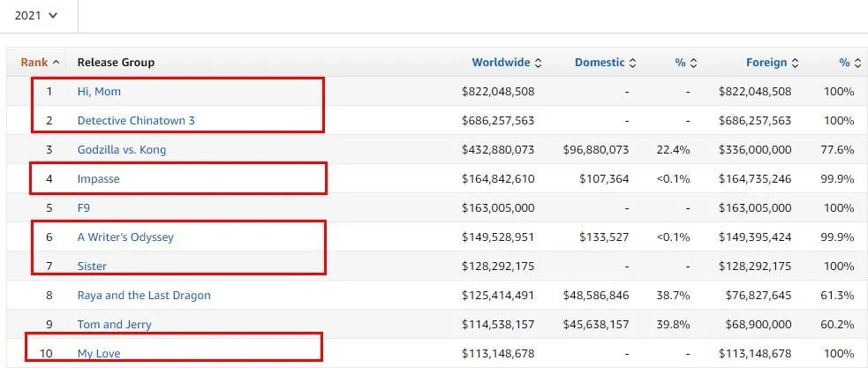Screen dimensions: 868x368
Task: Open the Impasse release page
Action: [98, 179]
